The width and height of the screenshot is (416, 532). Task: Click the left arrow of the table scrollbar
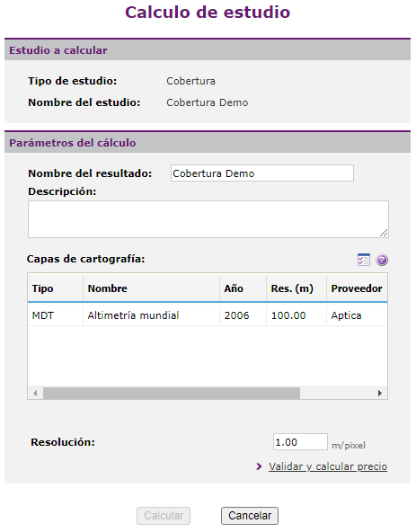pos(35,394)
